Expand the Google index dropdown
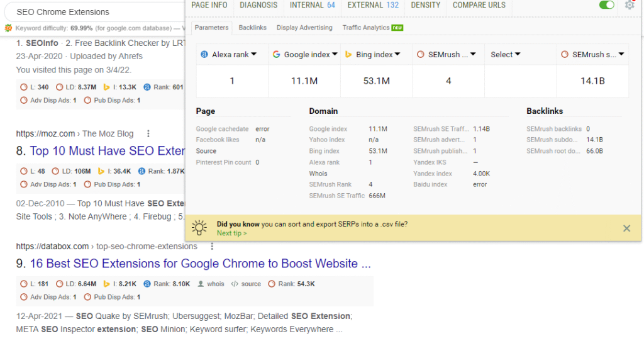The image size is (644, 341). tap(335, 55)
